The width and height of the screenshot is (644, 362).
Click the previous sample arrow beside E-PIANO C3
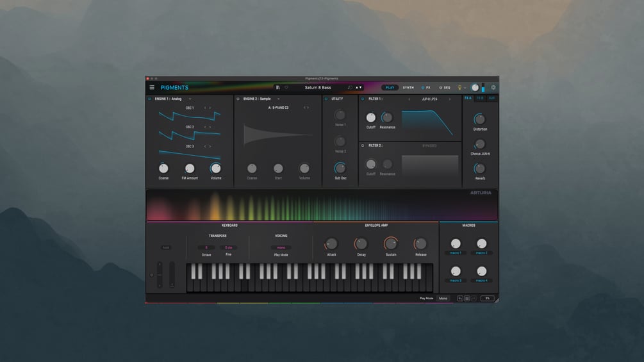(304, 108)
